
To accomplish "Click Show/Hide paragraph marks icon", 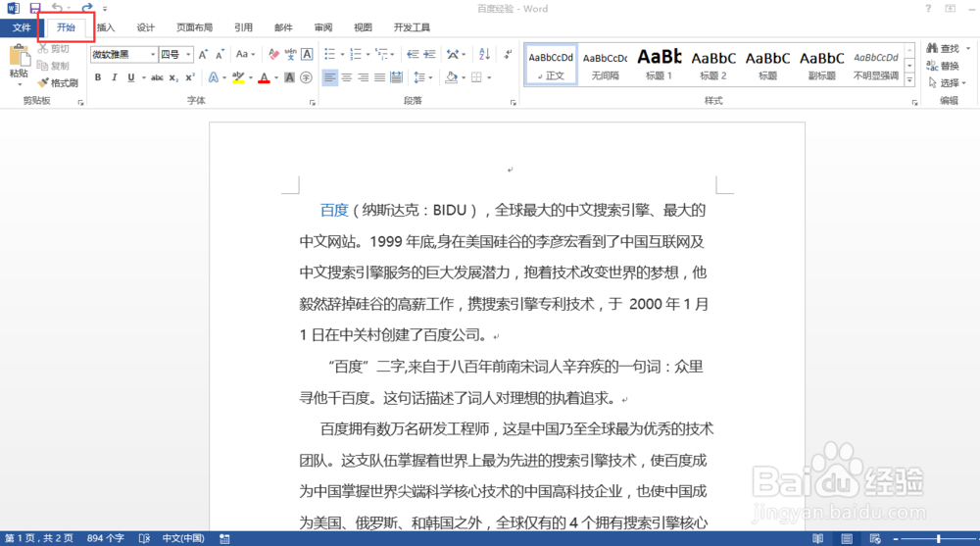I will 508,55.
